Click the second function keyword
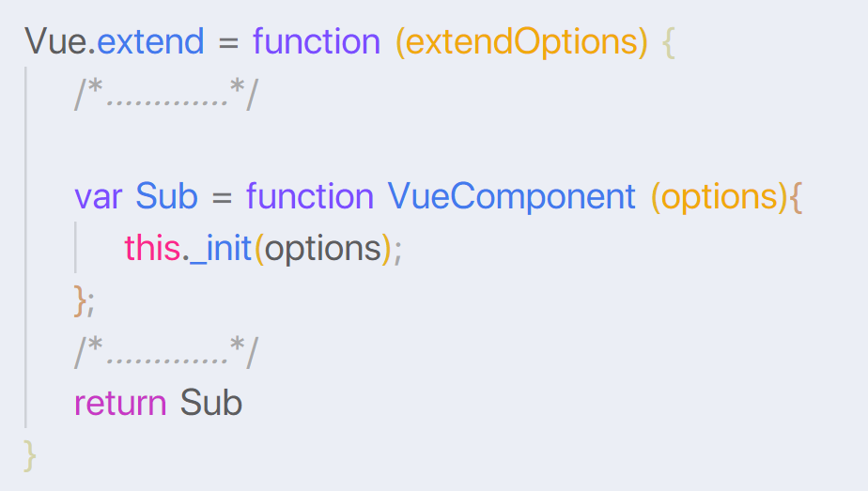The image size is (868, 491). click(x=310, y=195)
